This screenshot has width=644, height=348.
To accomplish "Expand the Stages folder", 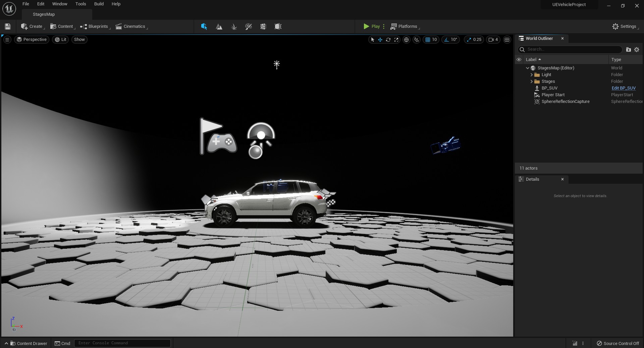I will (532, 81).
